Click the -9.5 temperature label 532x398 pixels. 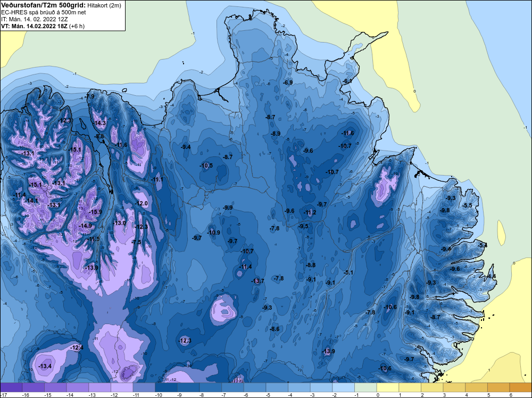(303, 226)
